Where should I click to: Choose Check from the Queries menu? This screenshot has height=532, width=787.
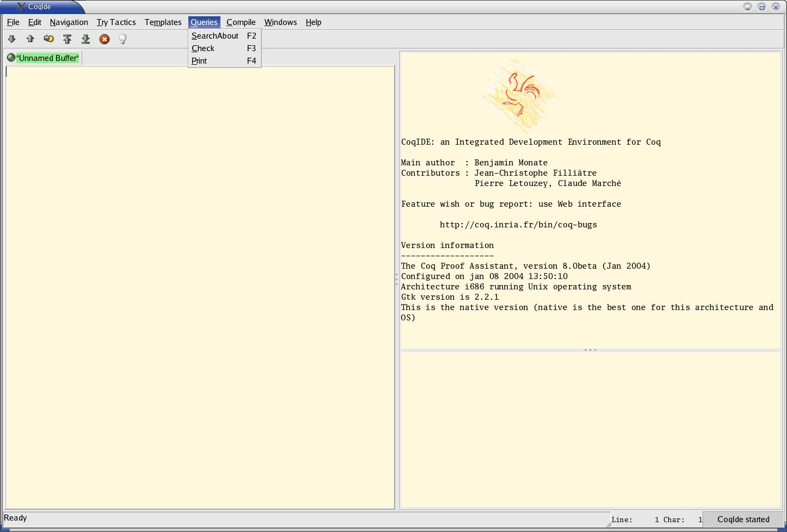coord(224,48)
